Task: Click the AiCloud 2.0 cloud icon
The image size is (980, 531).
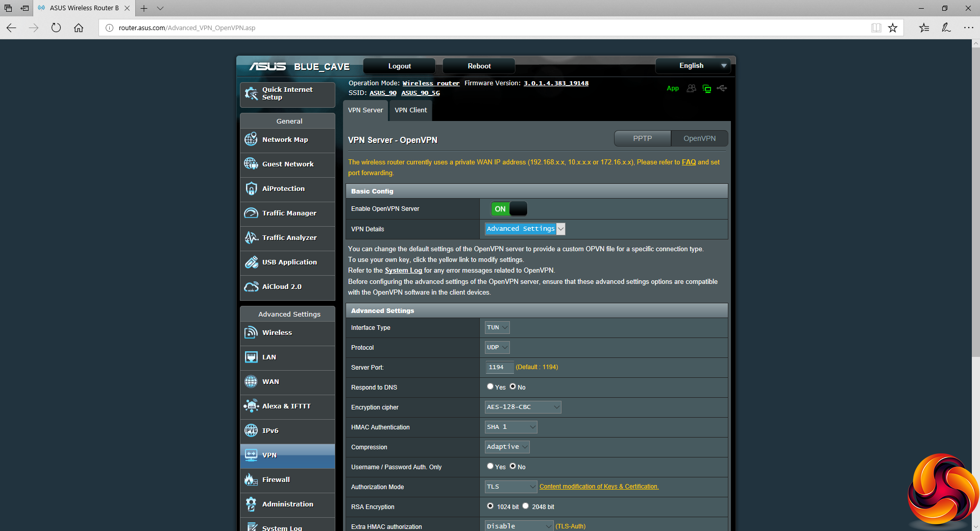Action: pyautogui.click(x=251, y=286)
